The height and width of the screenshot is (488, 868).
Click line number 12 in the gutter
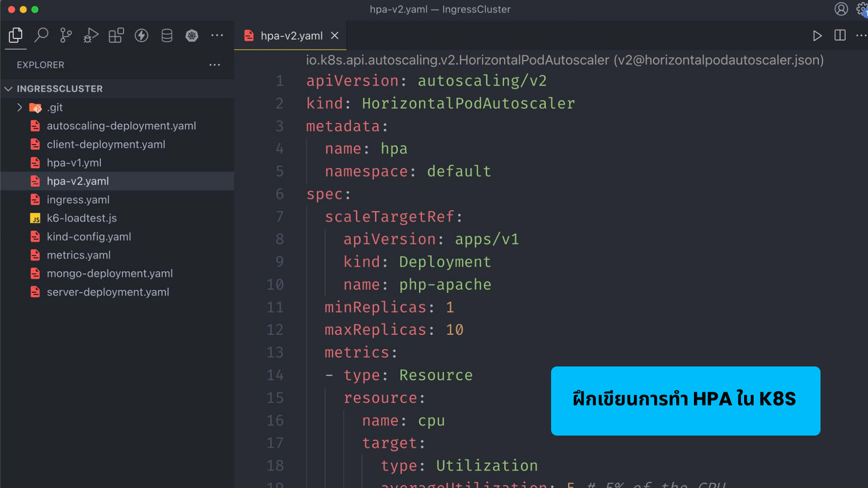click(x=275, y=330)
